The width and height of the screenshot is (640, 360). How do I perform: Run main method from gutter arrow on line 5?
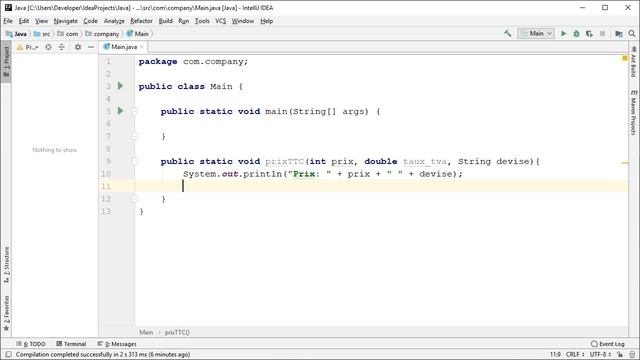click(x=120, y=111)
